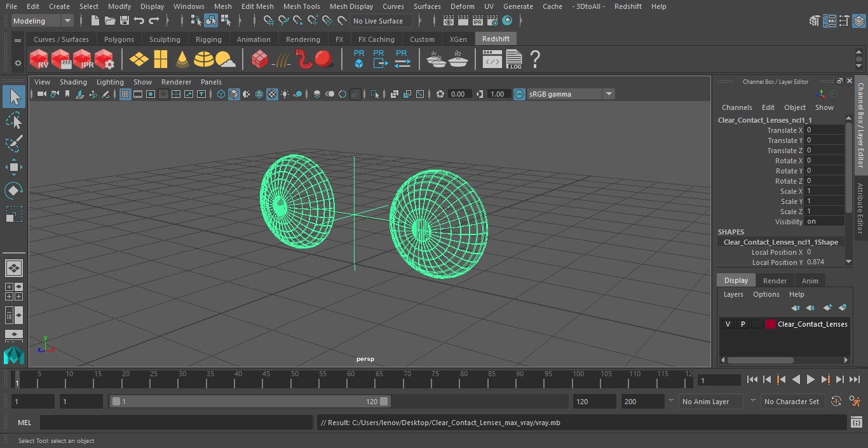Image resolution: width=868 pixels, height=448 pixels.
Task: Switch to the XGen shelf tab
Action: pyautogui.click(x=458, y=39)
